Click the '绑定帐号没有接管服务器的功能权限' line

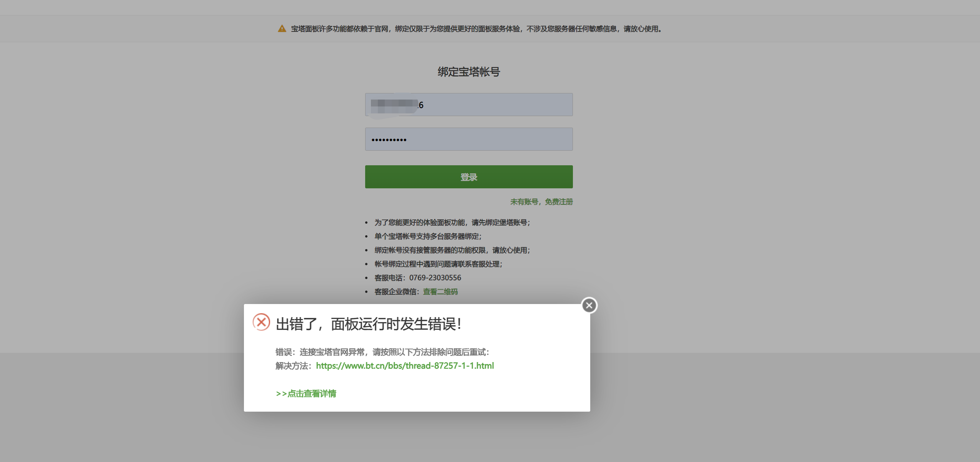[x=452, y=250]
